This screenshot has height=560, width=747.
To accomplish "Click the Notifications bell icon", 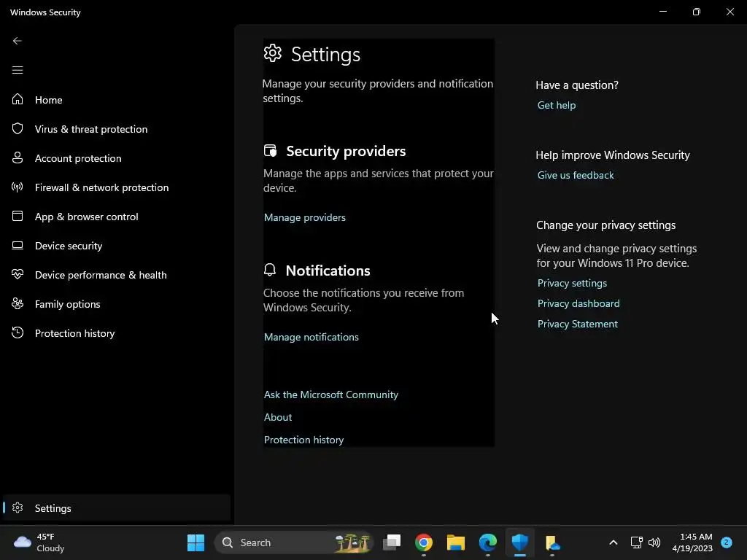I will [270, 270].
